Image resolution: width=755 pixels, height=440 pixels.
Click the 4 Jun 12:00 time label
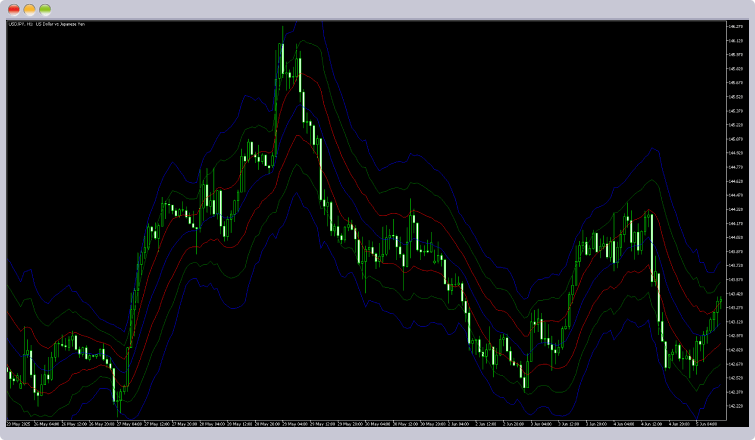click(x=651, y=424)
